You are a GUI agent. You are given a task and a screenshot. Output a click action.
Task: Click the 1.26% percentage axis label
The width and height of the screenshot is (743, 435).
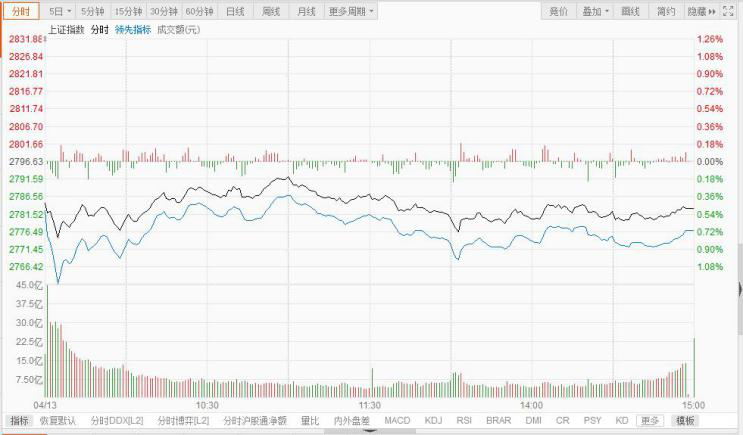[710, 39]
